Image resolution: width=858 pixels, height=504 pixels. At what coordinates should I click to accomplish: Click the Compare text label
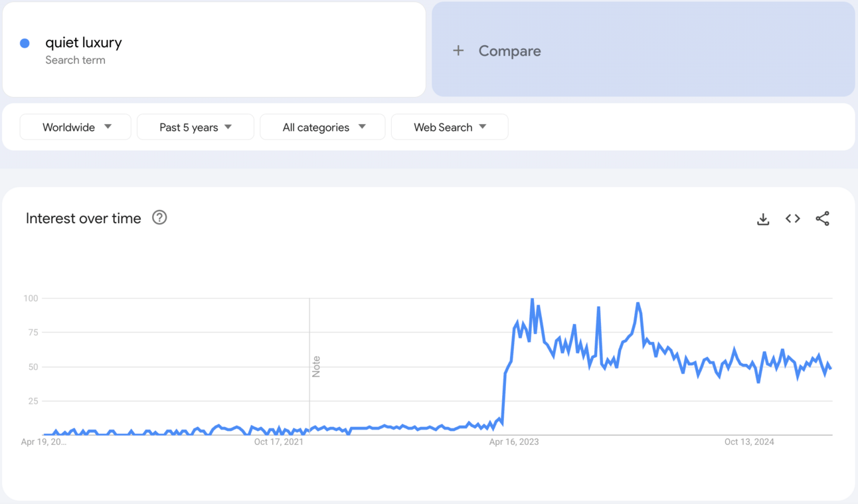509,51
